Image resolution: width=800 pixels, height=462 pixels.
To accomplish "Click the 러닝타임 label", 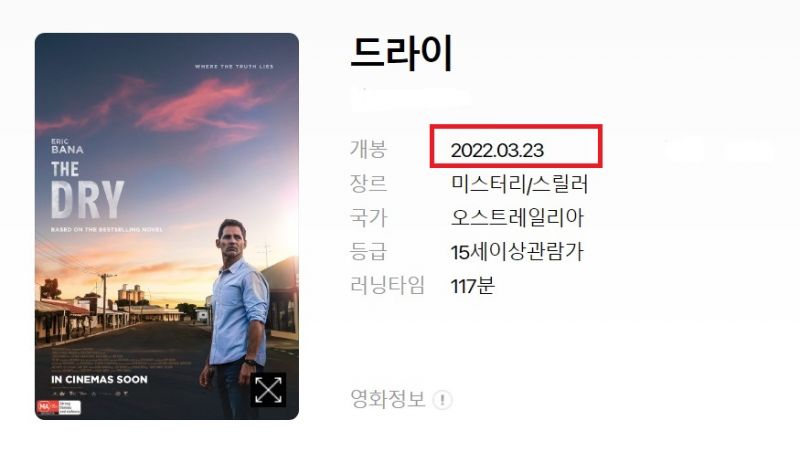I will [387, 285].
